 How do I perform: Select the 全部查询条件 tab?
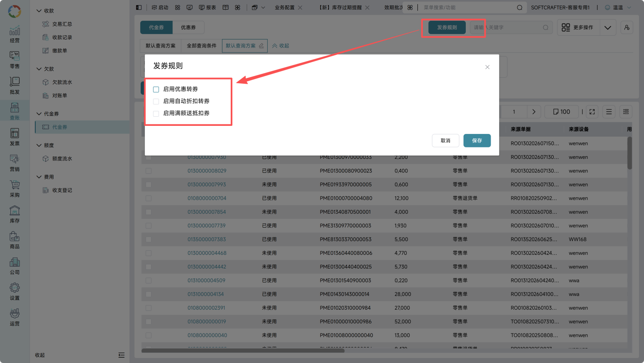click(202, 46)
